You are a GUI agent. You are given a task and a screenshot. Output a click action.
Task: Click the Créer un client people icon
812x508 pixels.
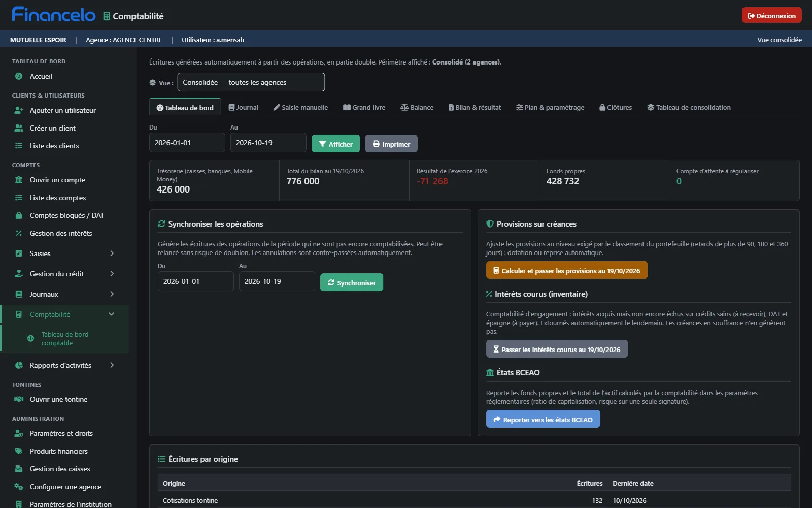[19, 128]
